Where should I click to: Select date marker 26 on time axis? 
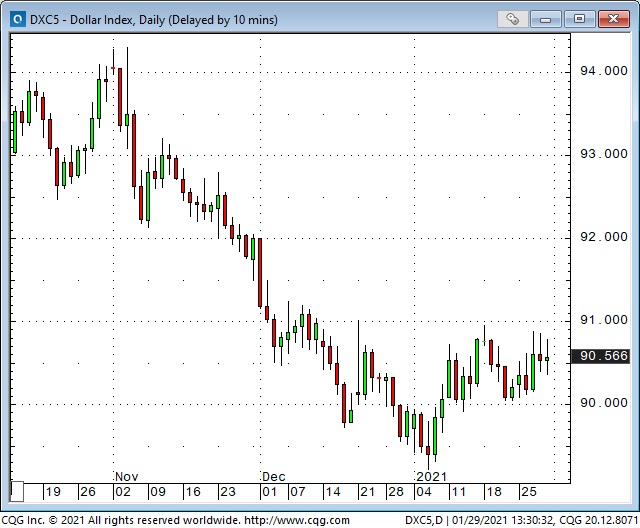pyautogui.click(x=88, y=492)
